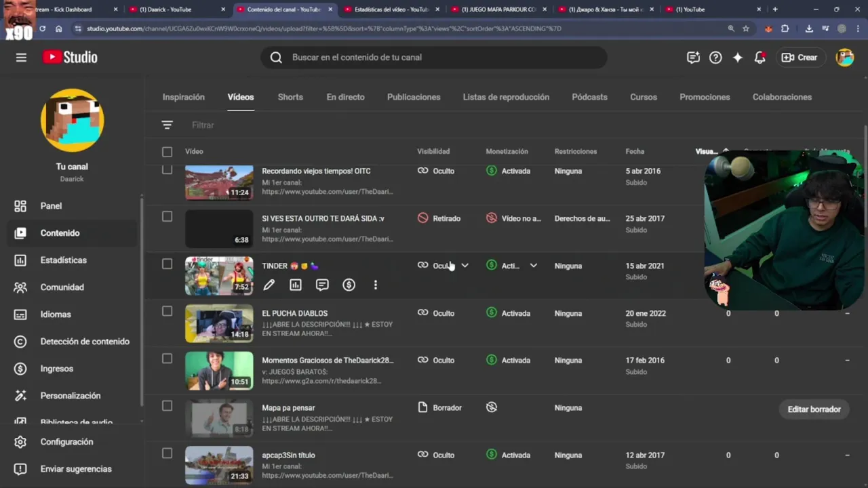This screenshot has width=868, height=488.
Task: Check the apcap3Sin título checkbox
Action: (167, 453)
